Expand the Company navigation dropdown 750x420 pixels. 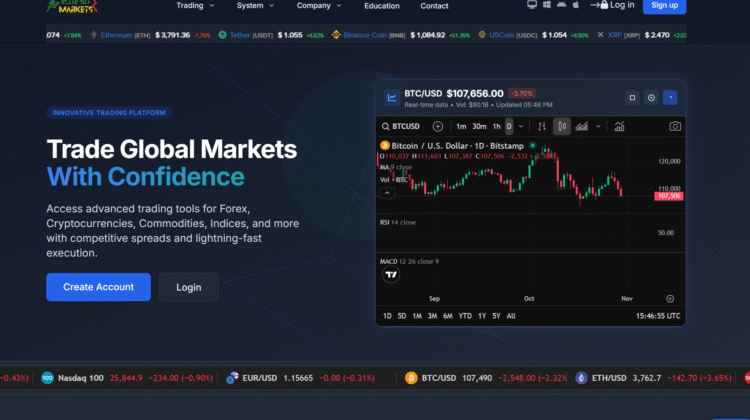click(x=318, y=5)
